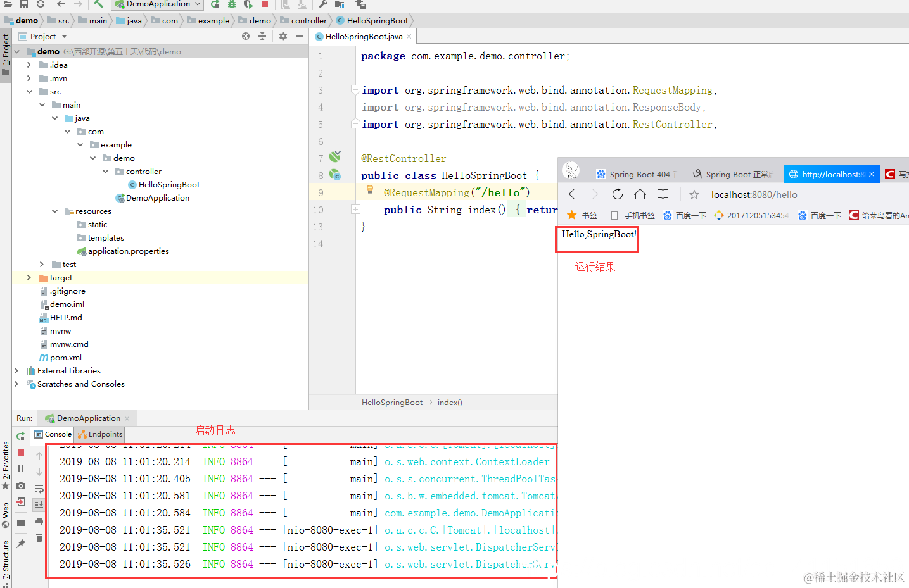Click the browser home icon
The image size is (909, 588).
pos(640,194)
